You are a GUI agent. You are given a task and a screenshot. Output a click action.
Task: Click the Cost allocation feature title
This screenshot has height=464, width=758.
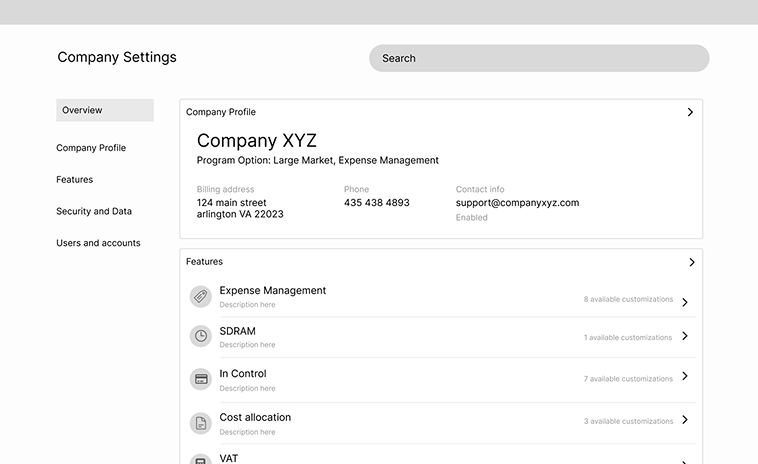point(255,417)
